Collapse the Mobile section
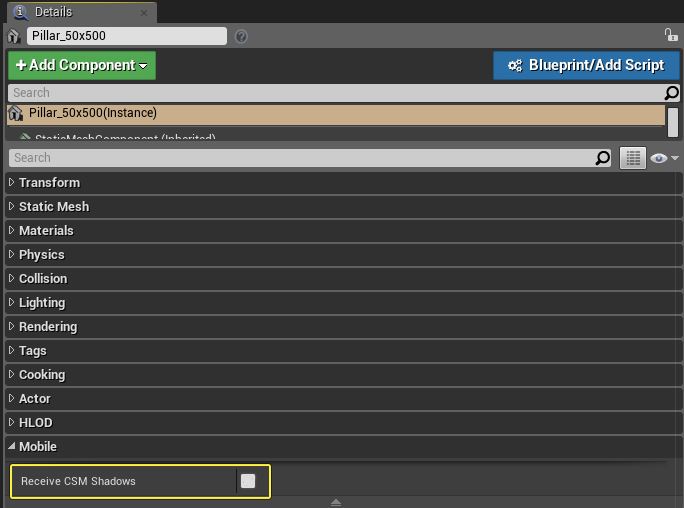The height and width of the screenshot is (508, 684). (37, 447)
